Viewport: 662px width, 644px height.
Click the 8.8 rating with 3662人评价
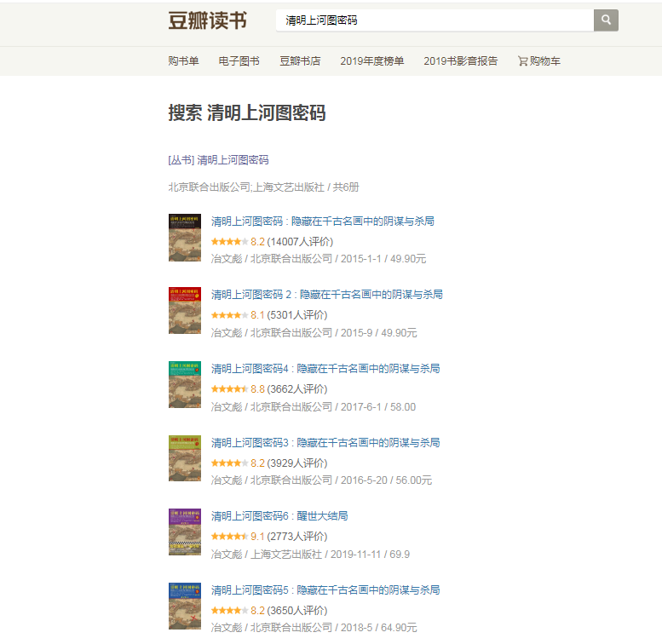[x=269, y=389]
